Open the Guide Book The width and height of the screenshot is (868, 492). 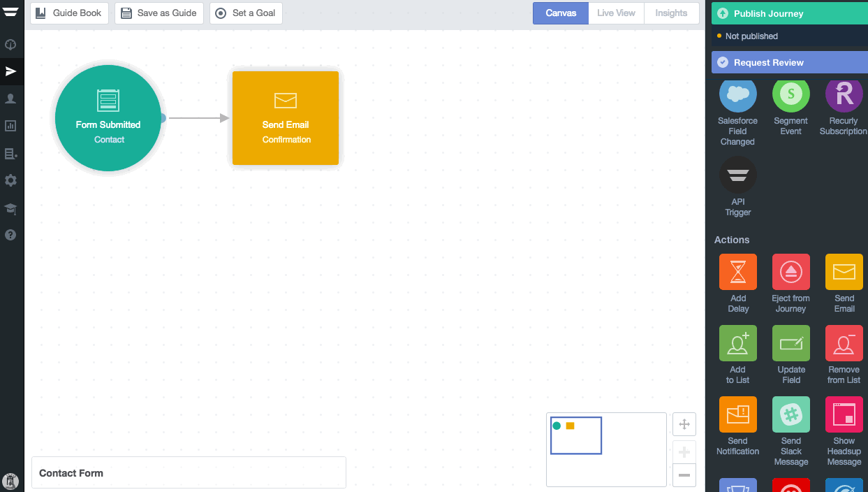pos(69,13)
